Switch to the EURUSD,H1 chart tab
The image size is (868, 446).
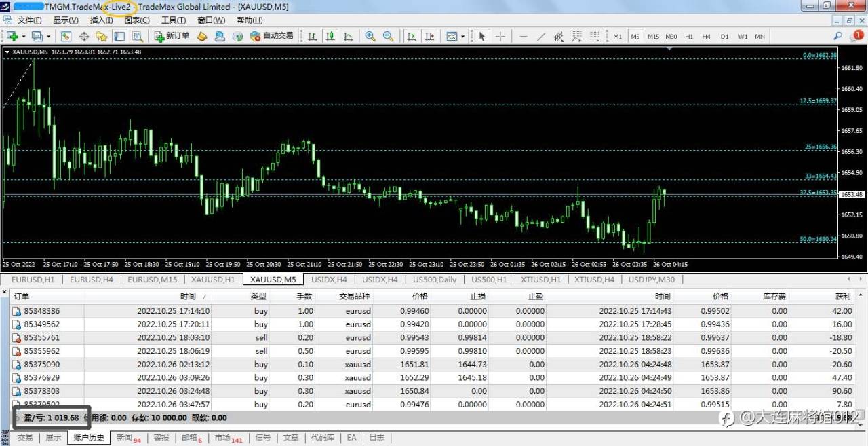click(33, 279)
